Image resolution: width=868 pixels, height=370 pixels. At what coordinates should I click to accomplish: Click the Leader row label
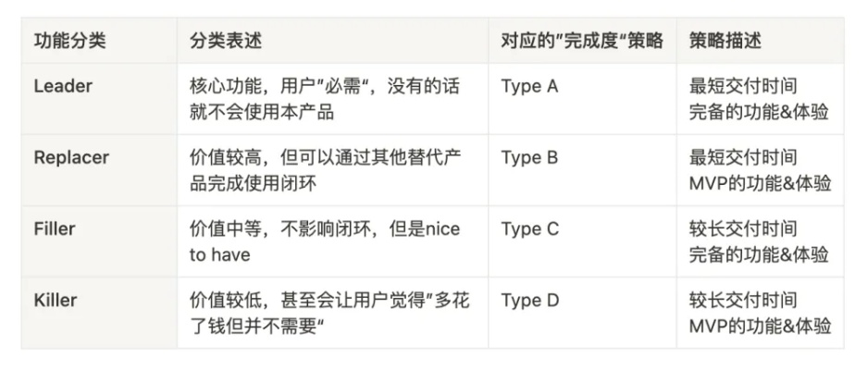(x=63, y=87)
